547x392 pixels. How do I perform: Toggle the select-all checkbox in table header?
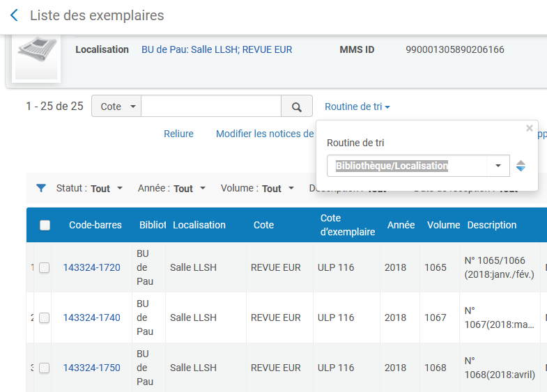(45, 225)
